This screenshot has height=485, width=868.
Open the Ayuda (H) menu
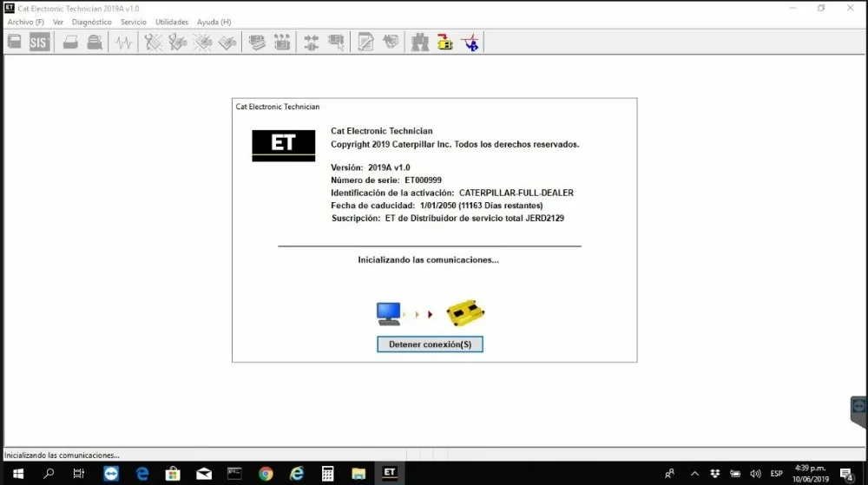214,22
